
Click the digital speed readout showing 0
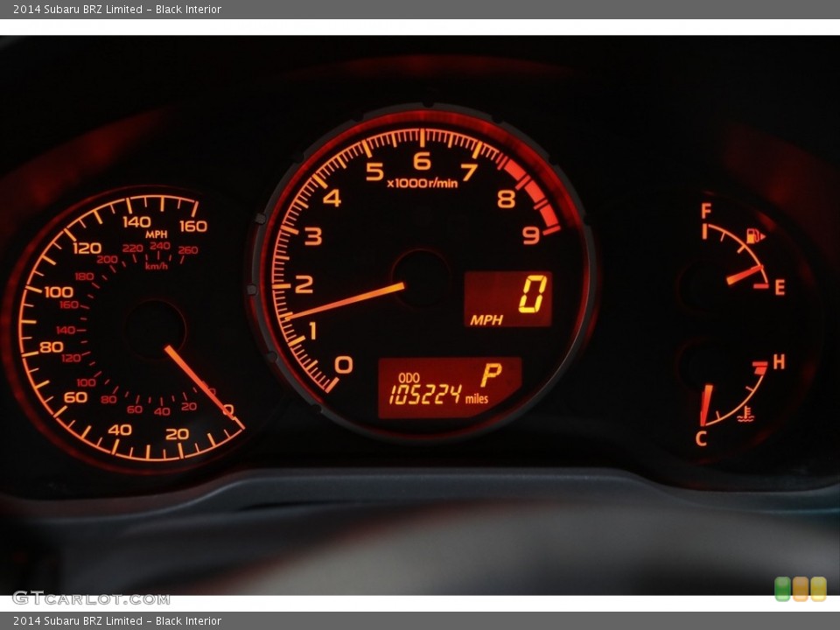click(533, 294)
